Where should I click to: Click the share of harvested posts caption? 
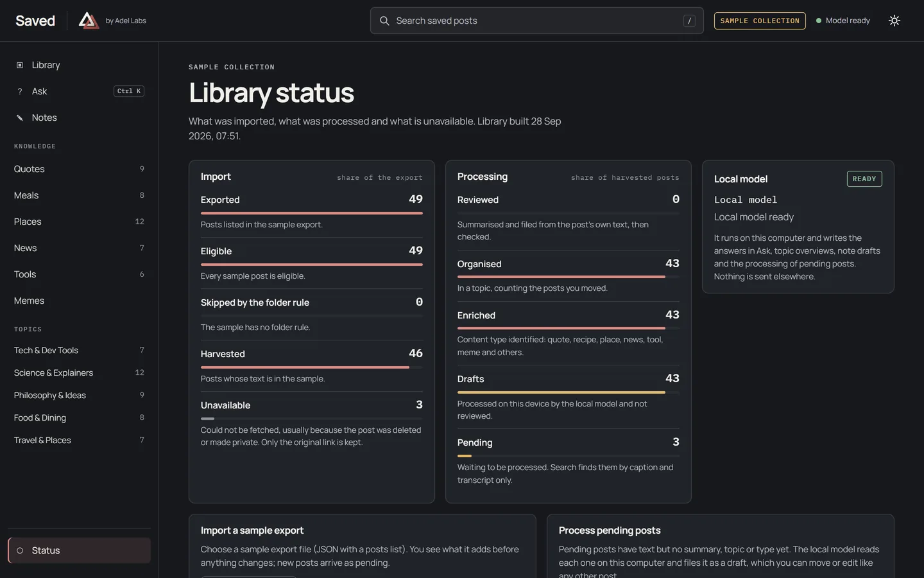[x=625, y=177]
